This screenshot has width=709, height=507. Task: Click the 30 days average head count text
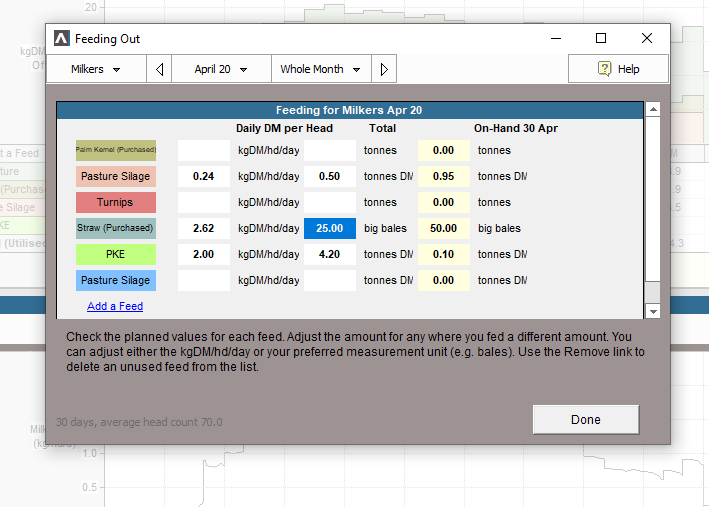tap(139, 422)
